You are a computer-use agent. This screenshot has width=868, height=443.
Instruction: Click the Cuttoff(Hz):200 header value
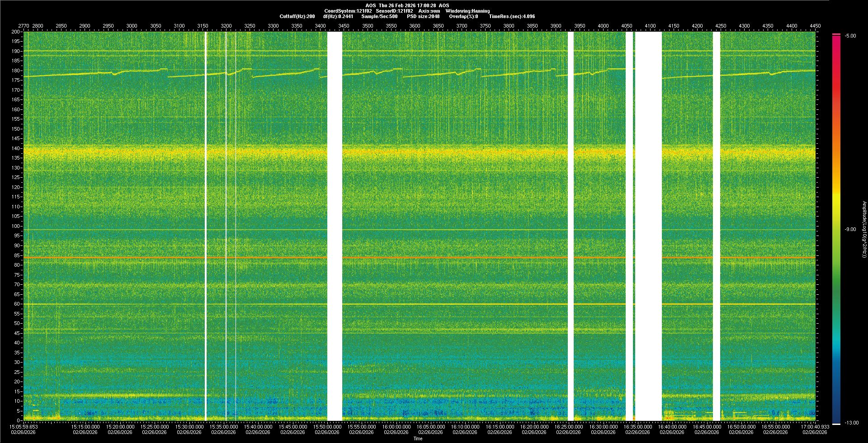click(x=297, y=16)
